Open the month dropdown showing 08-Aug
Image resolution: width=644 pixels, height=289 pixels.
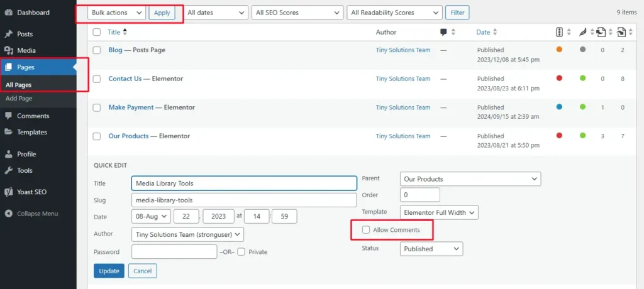click(x=151, y=216)
